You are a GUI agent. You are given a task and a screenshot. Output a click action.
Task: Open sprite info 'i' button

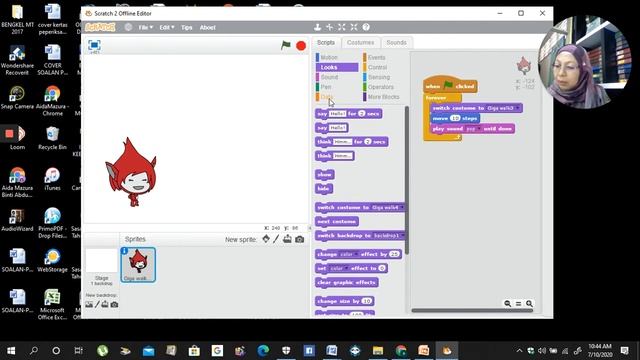pos(124,251)
